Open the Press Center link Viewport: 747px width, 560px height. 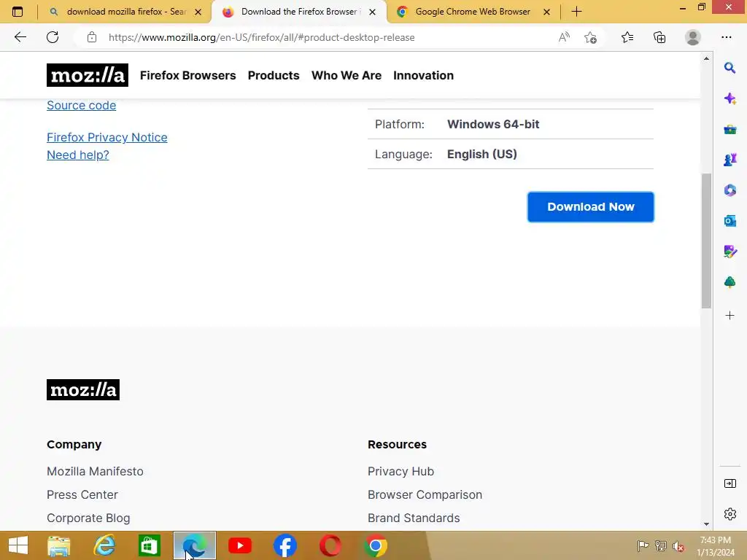[82, 495]
